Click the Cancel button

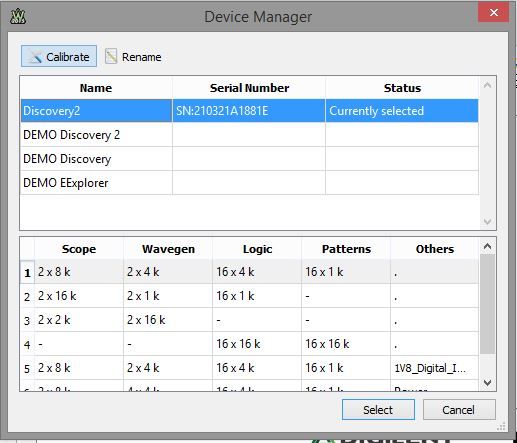point(459,410)
